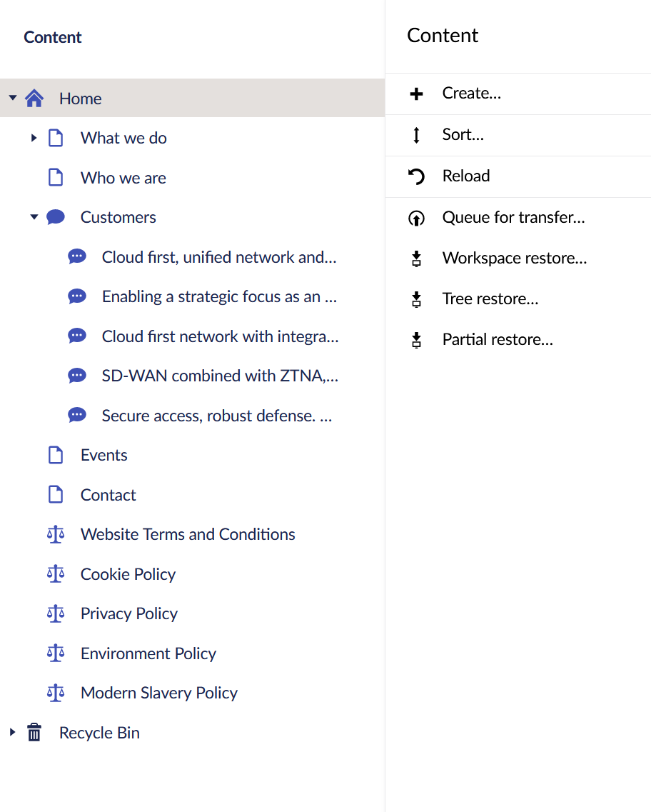Open the Cookie Policy label
651x812 pixels.
pyautogui.click(x=128, y=574)
